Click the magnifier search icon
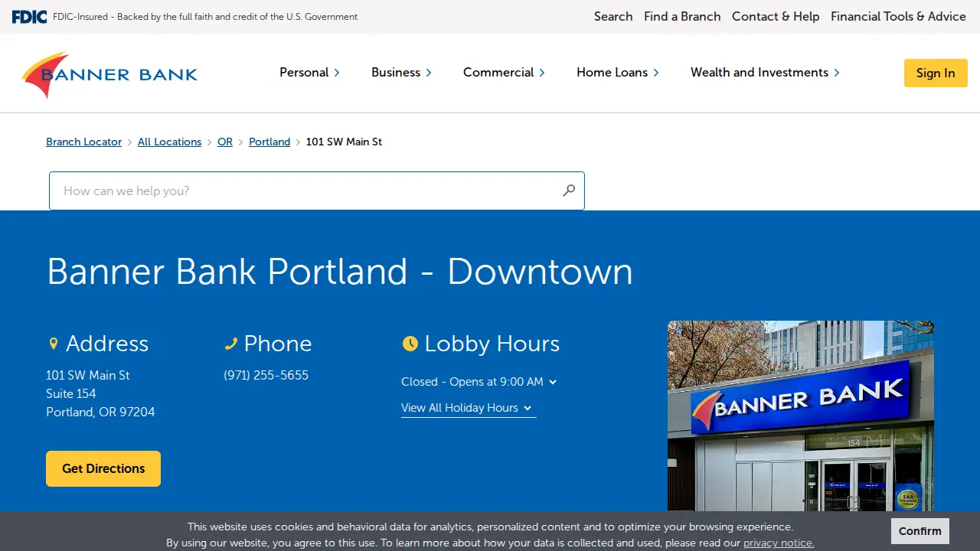Viewport: 980px width, 551px height. coord(569,191)
